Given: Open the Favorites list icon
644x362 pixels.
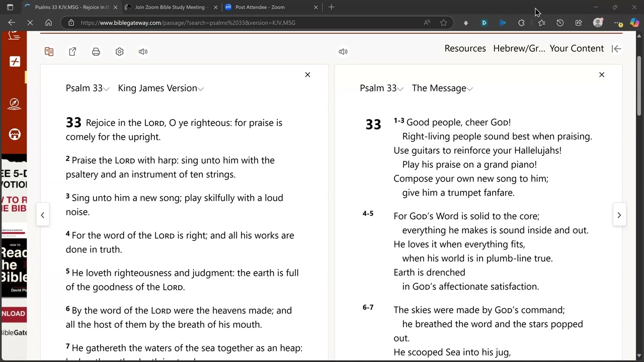Looking at the screenshot, I should 541,23.
